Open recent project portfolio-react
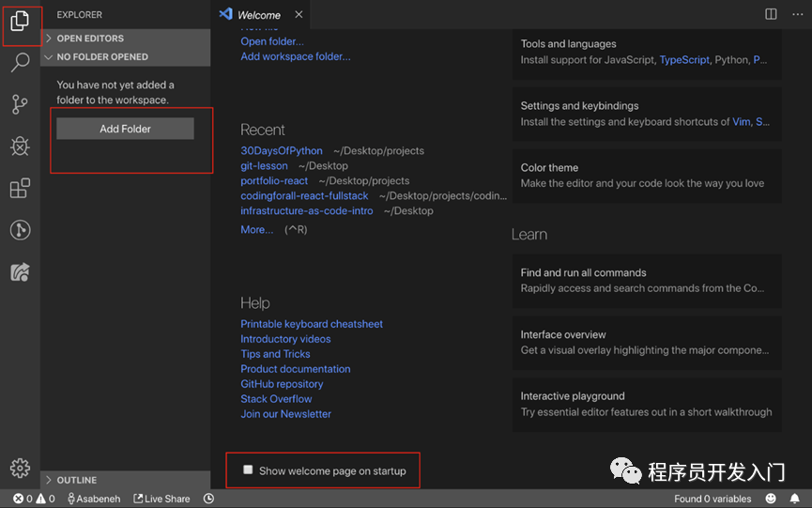The image size is (812, 508). (274, 180)
